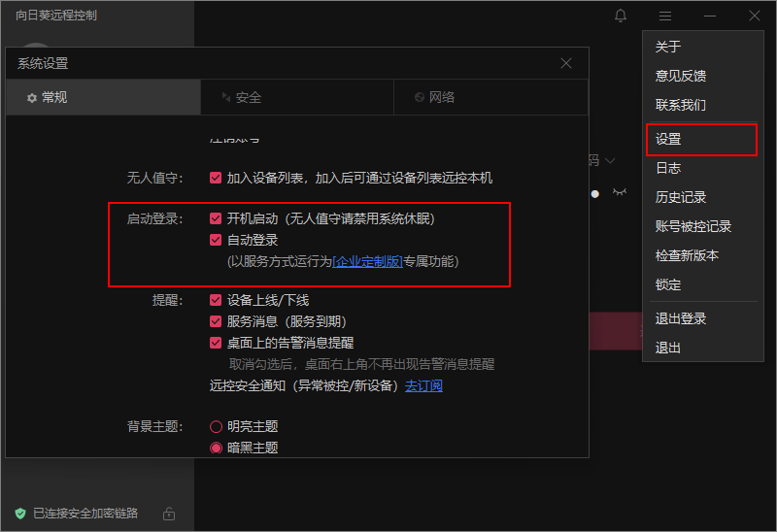
Task: Toggle 设备上线/下线 reminder checkbox
Action: (x=216, y=300)
